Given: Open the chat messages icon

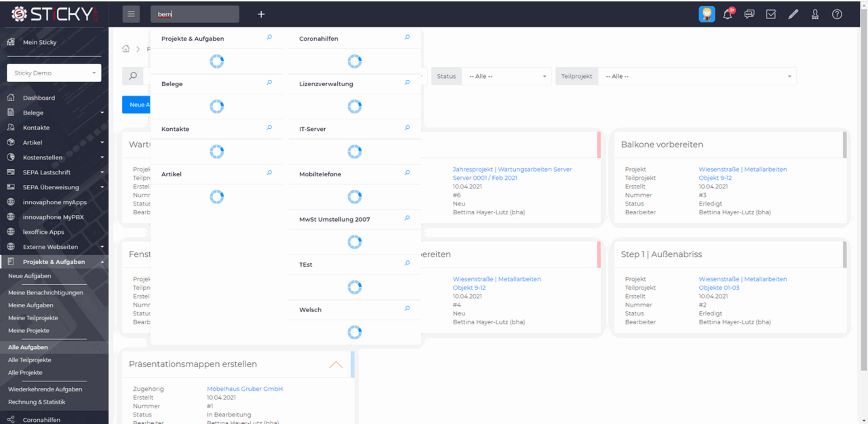Looking at the screenshot, I should point(749,14).
